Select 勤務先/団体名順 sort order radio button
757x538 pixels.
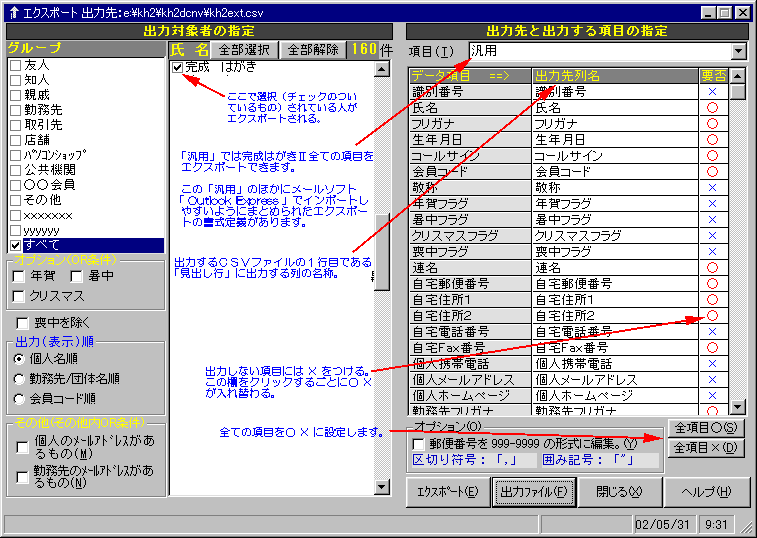(20, 378)
